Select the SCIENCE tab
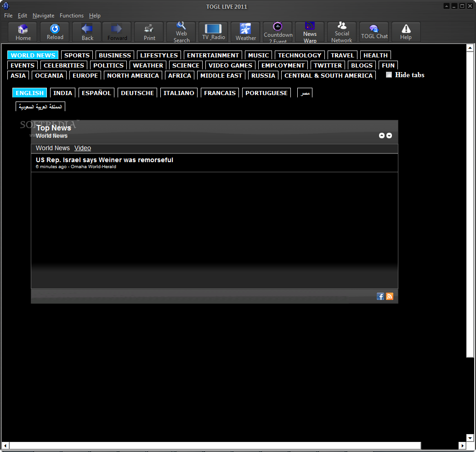The image size is (476, 452). coord(186,65)
